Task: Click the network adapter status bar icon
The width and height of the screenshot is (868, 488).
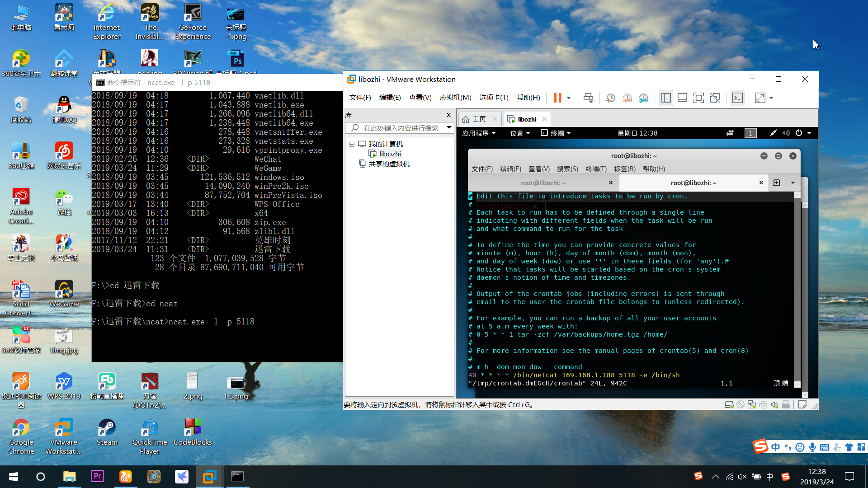Action: tap(751, 405)
